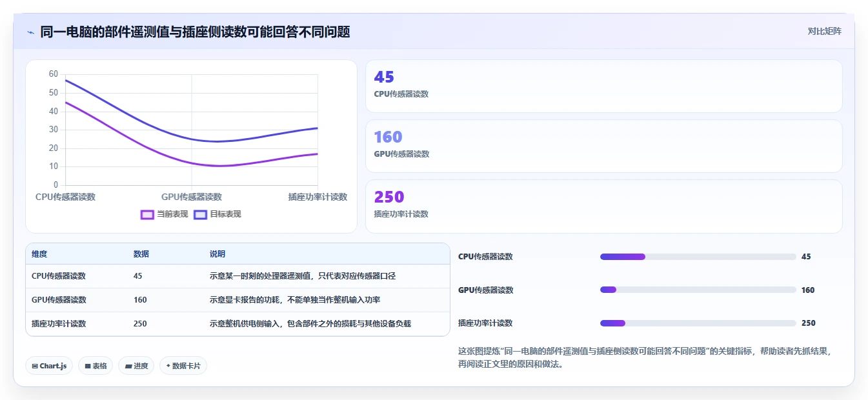Click the 插座功率计读数 progress bar

(x=698, y=323)
